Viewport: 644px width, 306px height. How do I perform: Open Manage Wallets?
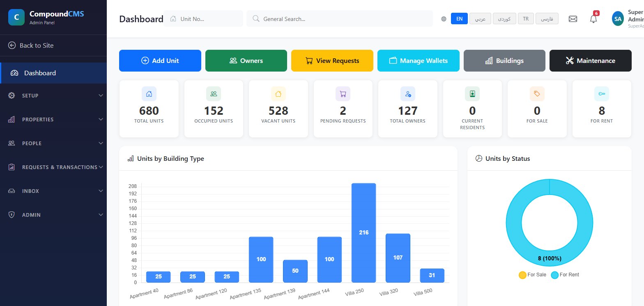pyautogui.click(x=418, y=61)
